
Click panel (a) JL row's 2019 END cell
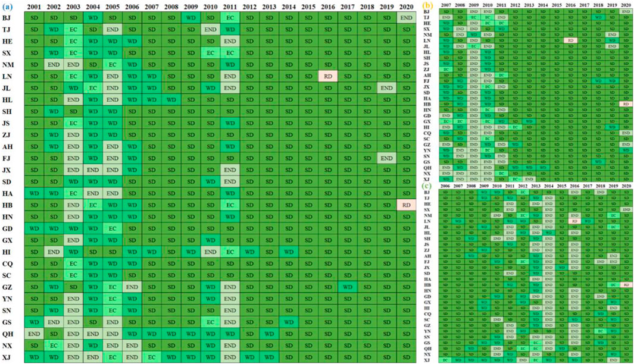pyautogui.click(x=386, y=88)
